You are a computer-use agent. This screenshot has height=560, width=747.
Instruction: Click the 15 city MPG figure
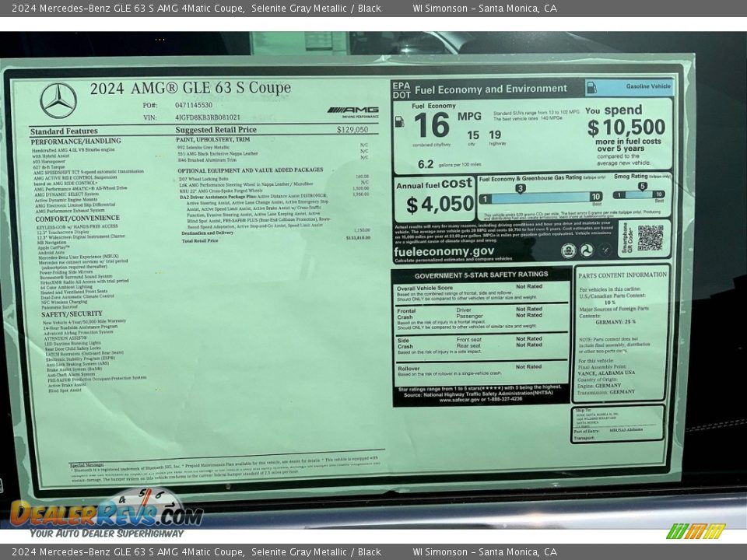(x=472, y=135)
